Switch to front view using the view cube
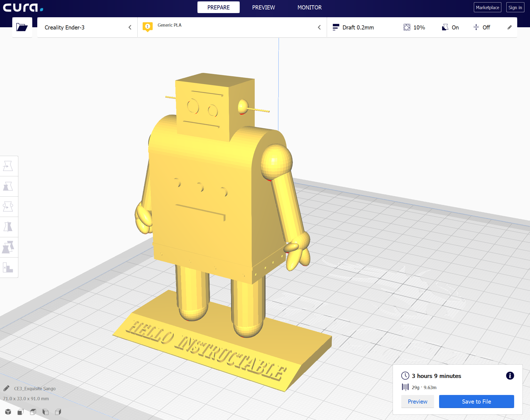This screenshot has height=420, width=530. click(x=20, y=412)
